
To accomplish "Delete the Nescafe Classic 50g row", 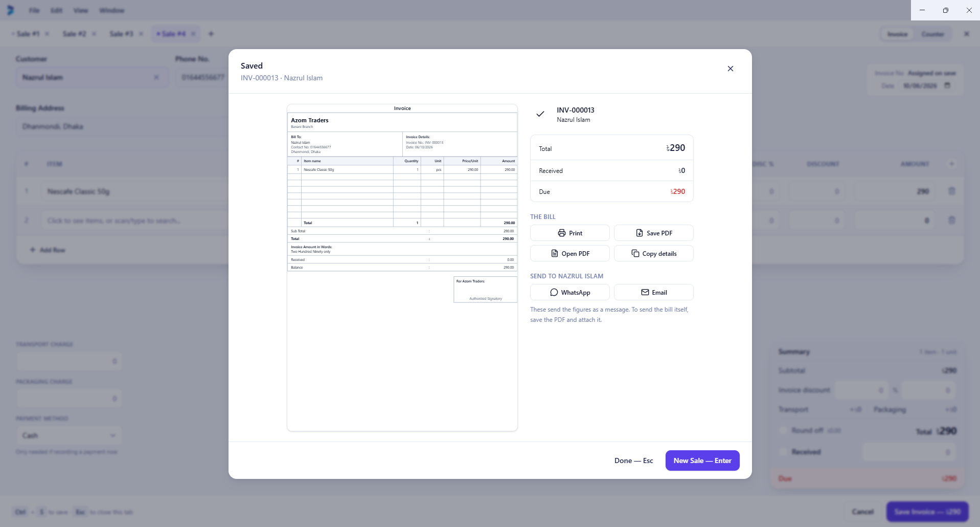I will (951, 191).
